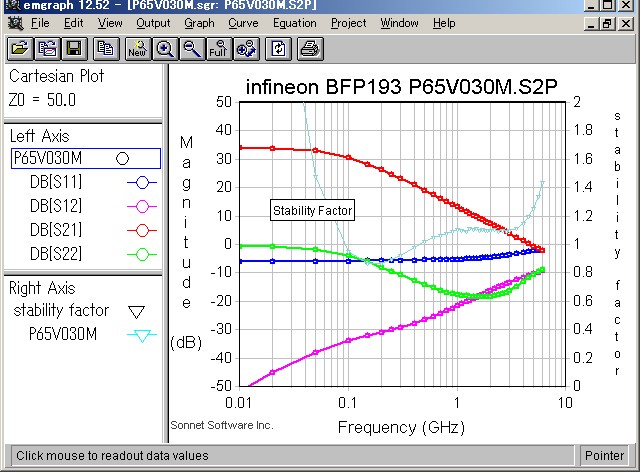Click the Stability Factor label box

pyautogui.click(x=312, y=210)
